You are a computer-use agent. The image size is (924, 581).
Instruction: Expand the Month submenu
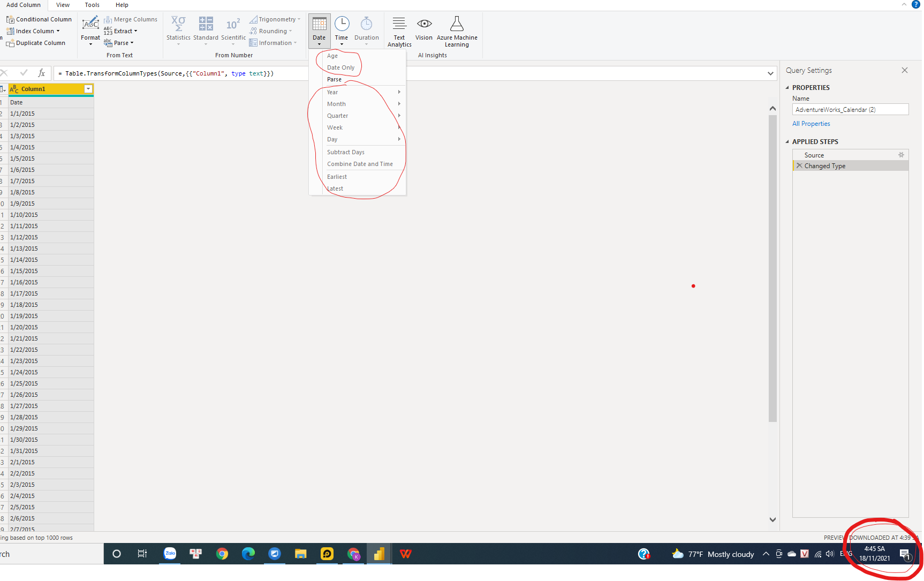[357, 104]
